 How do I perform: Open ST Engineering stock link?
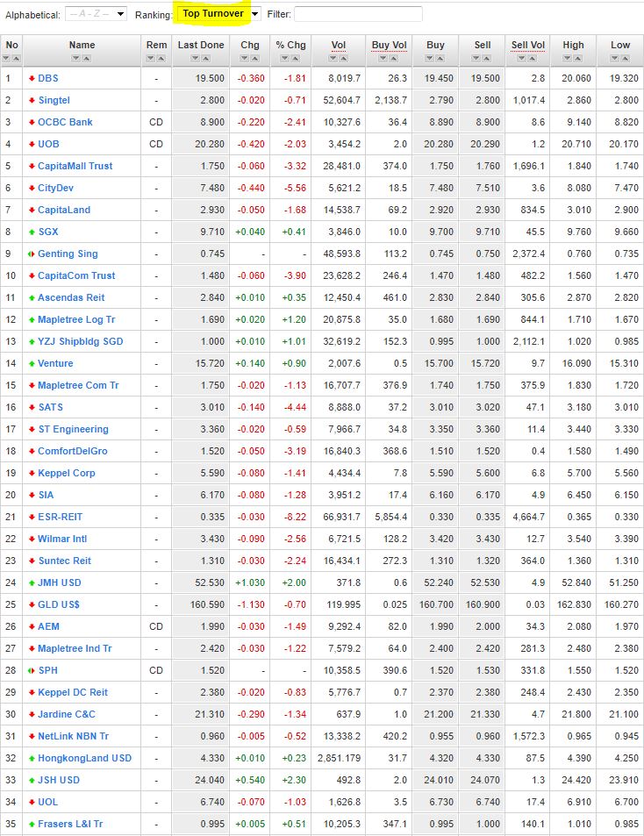[73, 429]
